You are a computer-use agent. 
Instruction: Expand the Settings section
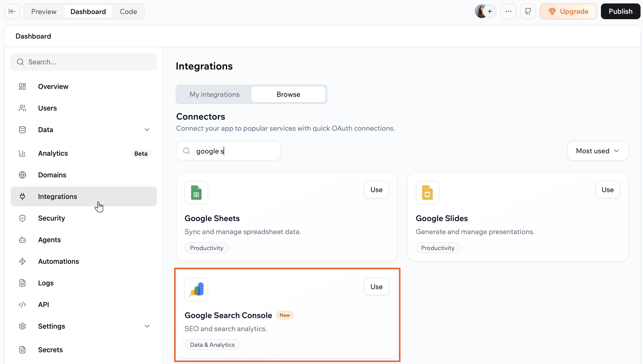tap(147, 326)
